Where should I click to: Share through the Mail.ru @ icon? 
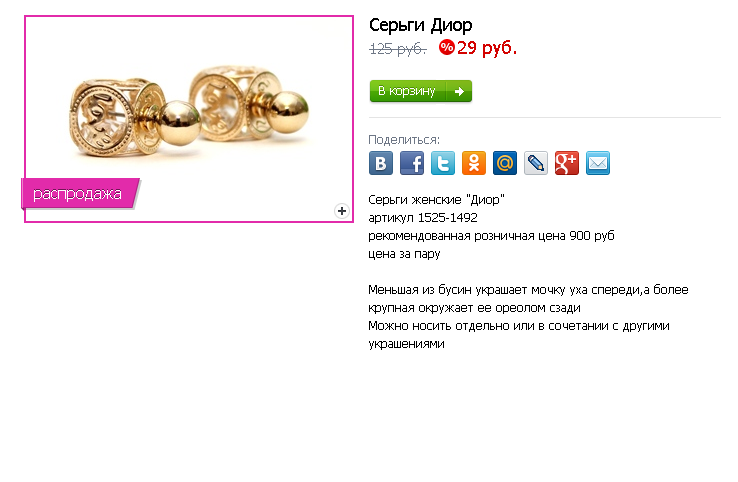click(x=505, y=163)
